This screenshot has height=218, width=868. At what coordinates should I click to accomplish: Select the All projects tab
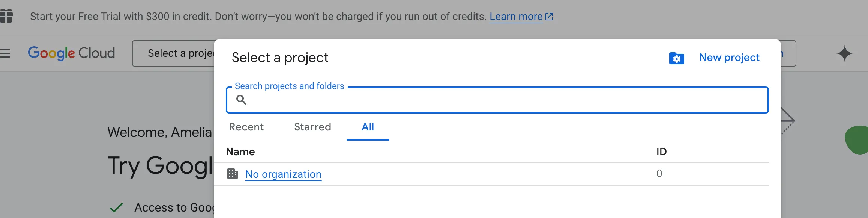(368, 127)
